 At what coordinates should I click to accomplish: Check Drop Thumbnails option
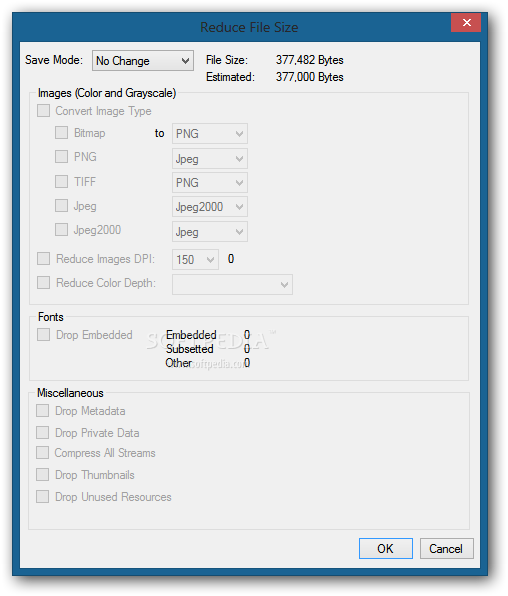[43, 474]
